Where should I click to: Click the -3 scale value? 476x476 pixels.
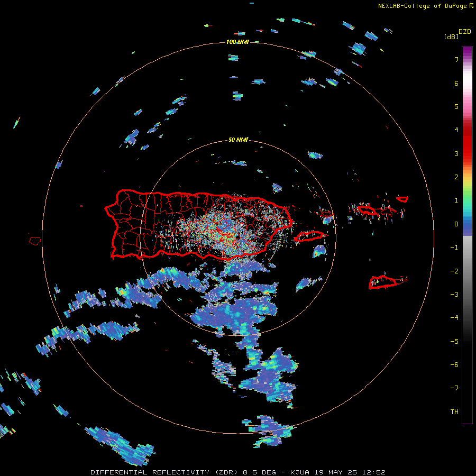[x=454, y=295]
